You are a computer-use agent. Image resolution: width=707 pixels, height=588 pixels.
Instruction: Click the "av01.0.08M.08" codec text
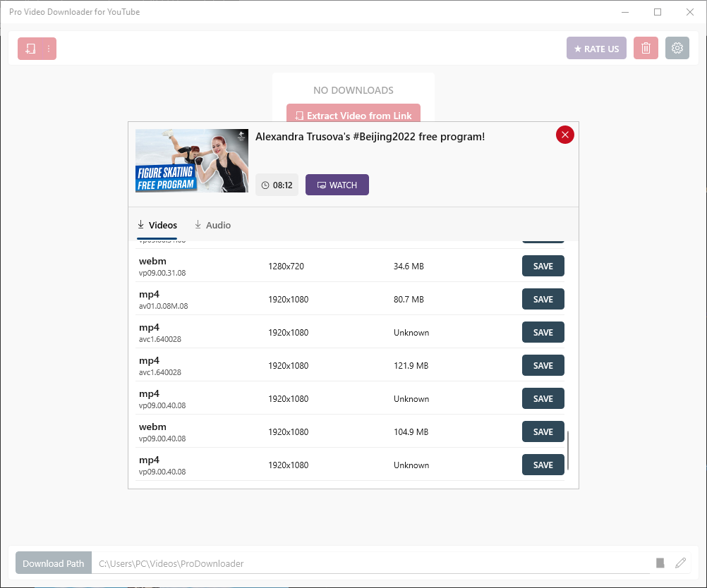(x=163, y=306)
